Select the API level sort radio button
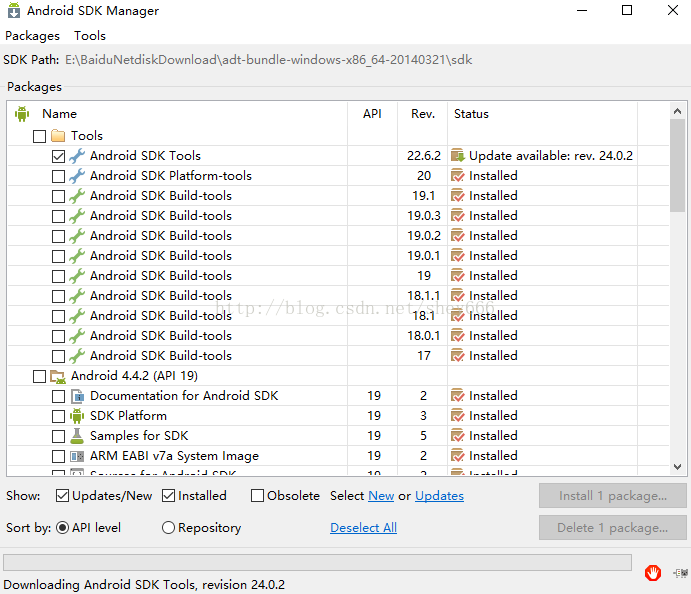Viewport: 691px width, 594px height. pyautogui.click(x=63, y=527)
